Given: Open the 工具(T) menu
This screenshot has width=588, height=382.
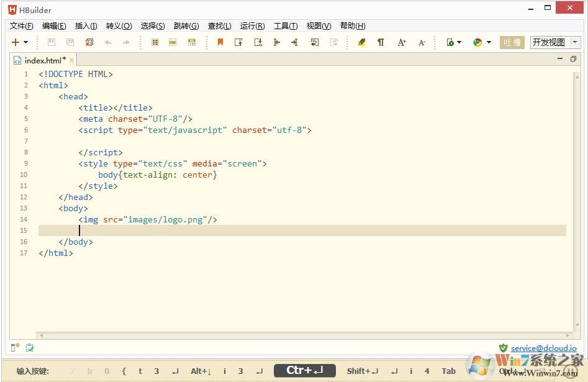Looking at the screenshot, I should point(286,26).
